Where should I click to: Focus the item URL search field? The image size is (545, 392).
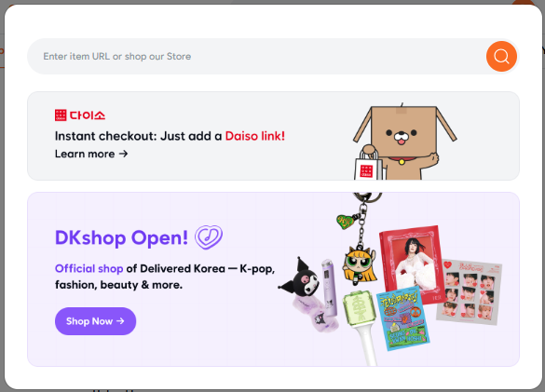pyautogui.click(x=256, y=56)
